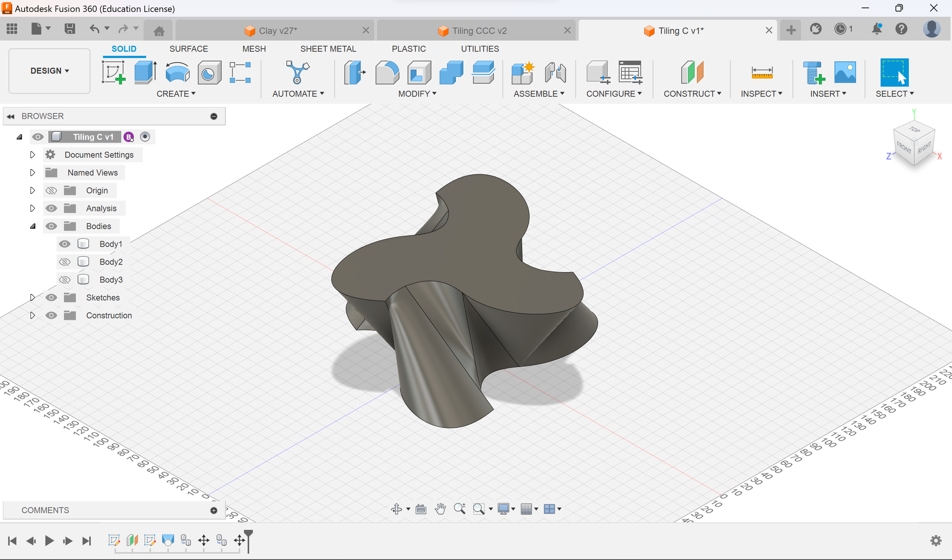Insert a canvas image via Insert icon
The width and height of the screenshot is (952, 560).
(x=845, y=72)
